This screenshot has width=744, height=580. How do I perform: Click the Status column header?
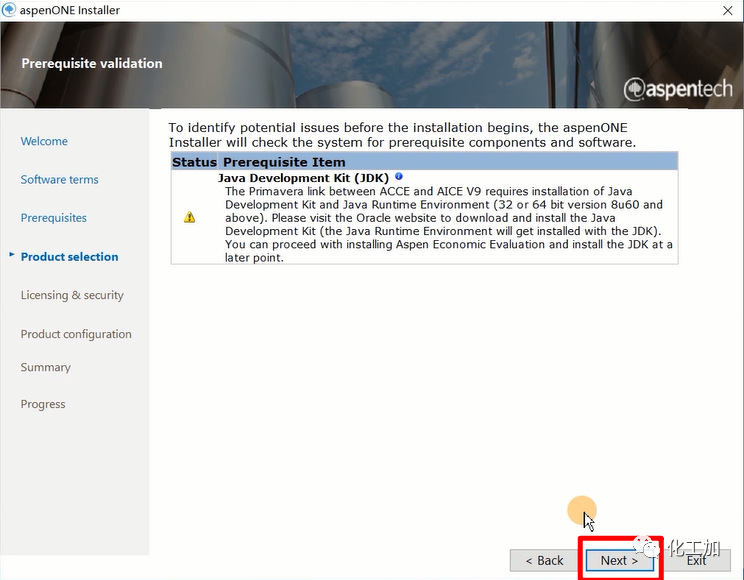194,162
